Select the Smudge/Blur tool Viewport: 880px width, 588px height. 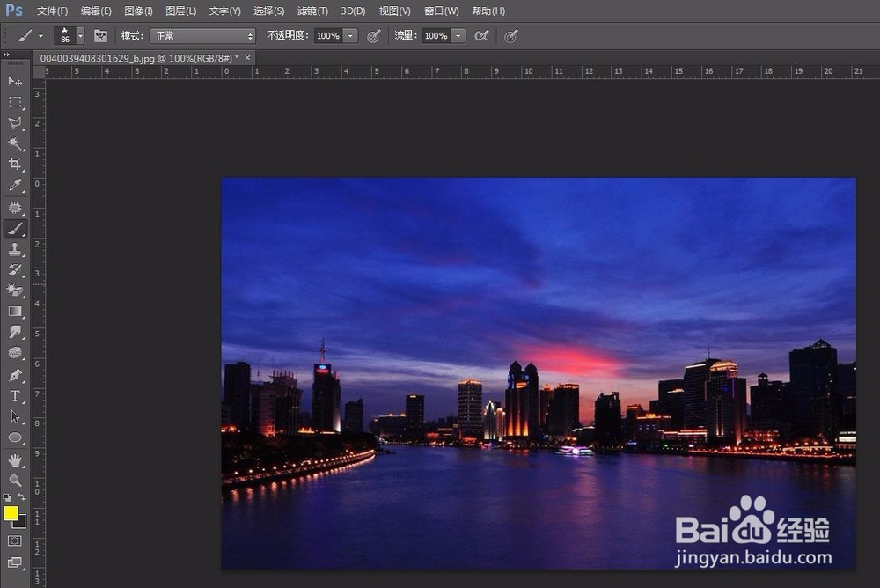click(x=15, y=332)
